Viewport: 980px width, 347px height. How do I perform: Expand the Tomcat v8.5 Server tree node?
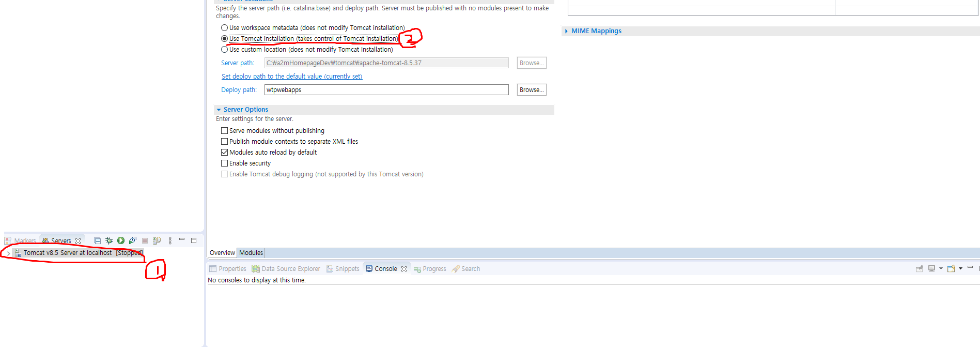8,253
